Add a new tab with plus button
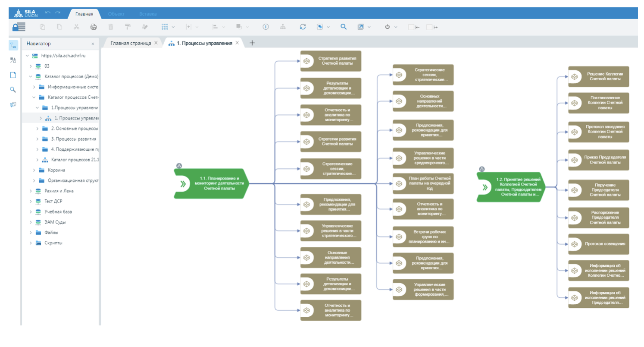 coord(253,43)
